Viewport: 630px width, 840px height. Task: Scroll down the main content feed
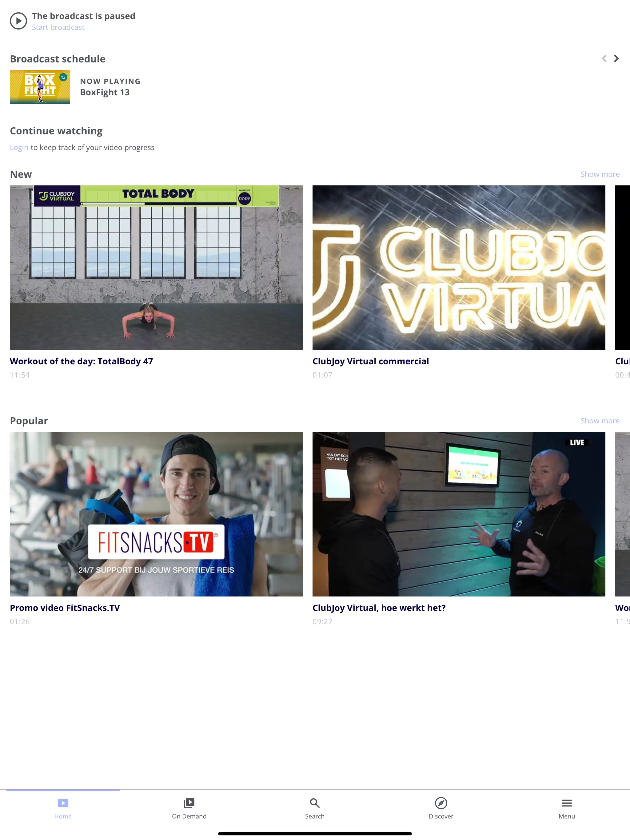[x=315, y=420]
